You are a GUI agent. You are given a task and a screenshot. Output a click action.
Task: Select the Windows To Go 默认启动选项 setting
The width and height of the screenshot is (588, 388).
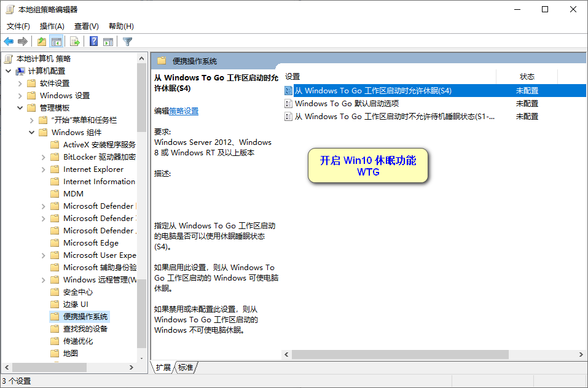[x=347, y=103]
